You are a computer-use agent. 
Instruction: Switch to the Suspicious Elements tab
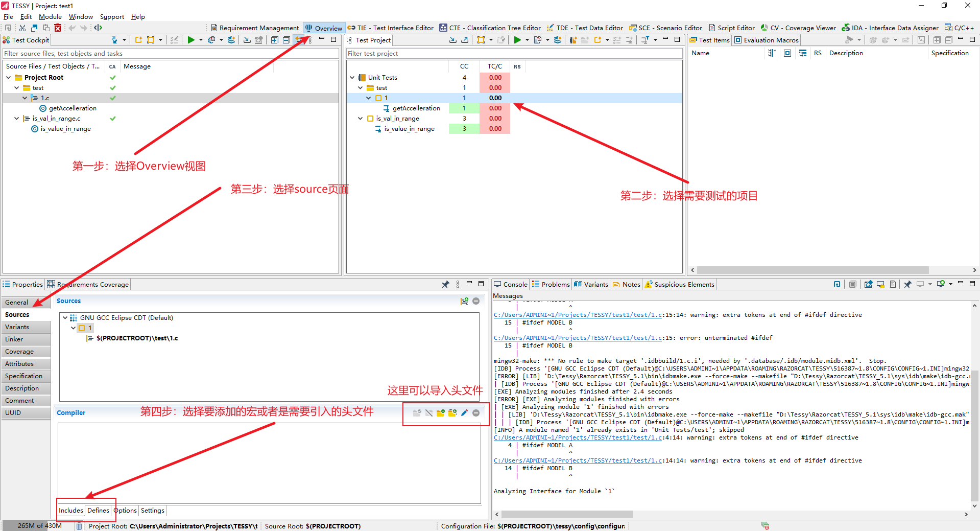pyautogui.click(x=679, y=284)
